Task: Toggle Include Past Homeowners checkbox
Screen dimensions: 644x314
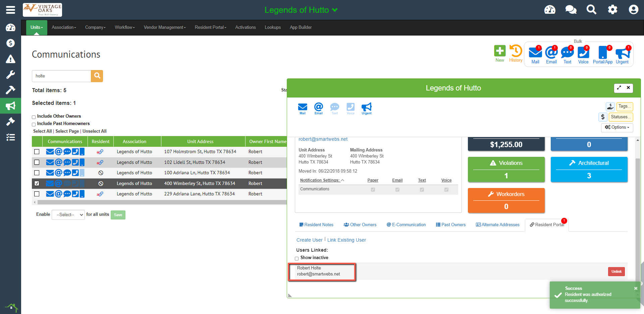Action: (34, 124)
